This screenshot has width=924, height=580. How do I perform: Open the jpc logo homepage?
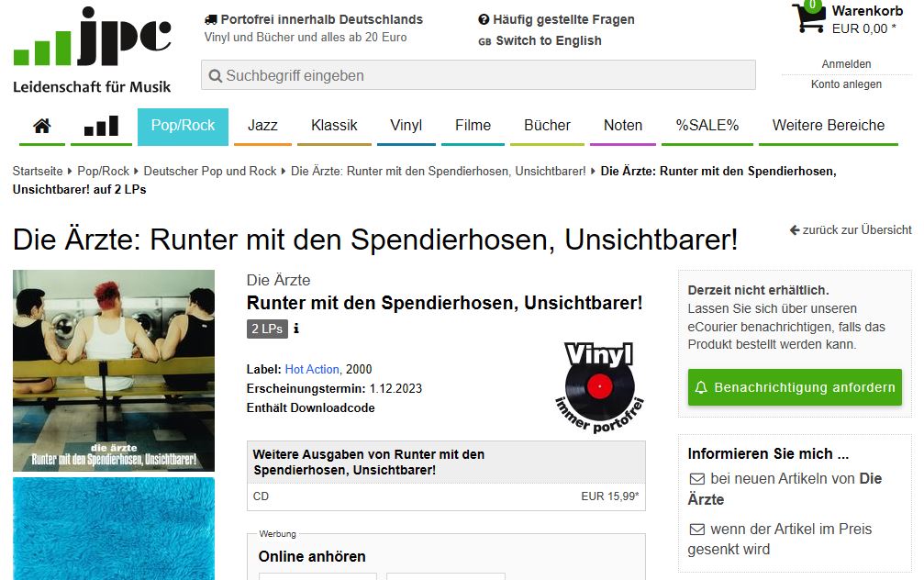(92, 50)
